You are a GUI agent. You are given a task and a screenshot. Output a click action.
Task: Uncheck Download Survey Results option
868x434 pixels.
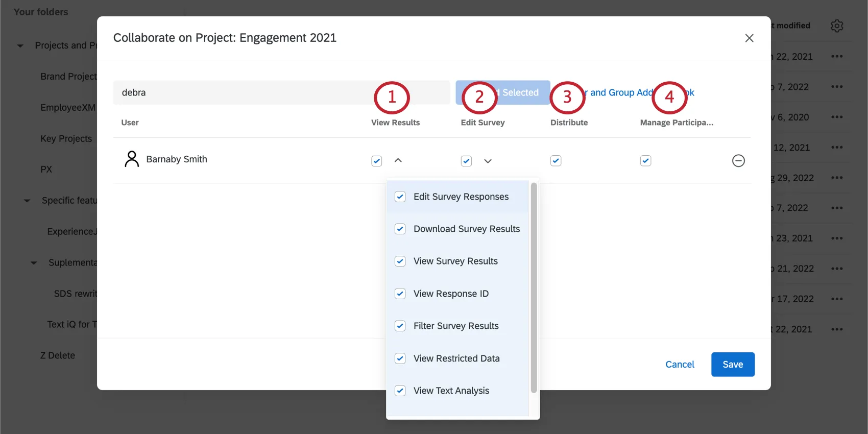click(x=400, y=229)
